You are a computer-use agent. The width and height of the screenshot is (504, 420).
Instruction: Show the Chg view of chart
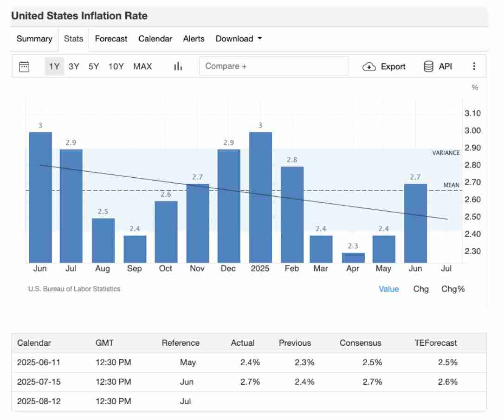(x=421, y=289)
